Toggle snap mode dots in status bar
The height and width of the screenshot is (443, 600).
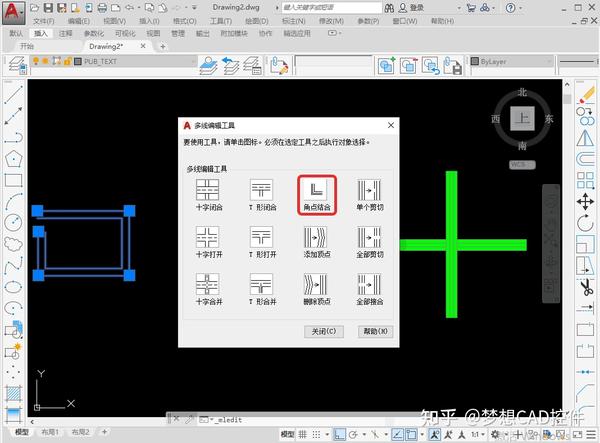[316, 434]
